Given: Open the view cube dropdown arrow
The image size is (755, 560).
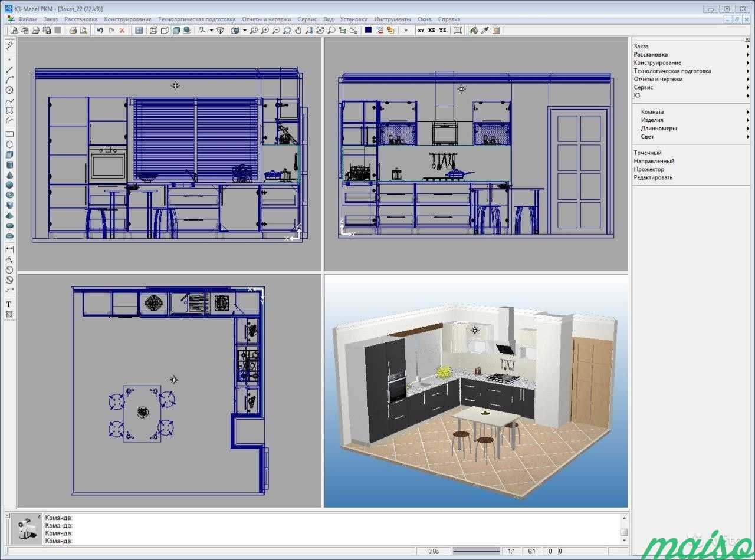Looking at the screenshot, I should (x=244, y=30).
